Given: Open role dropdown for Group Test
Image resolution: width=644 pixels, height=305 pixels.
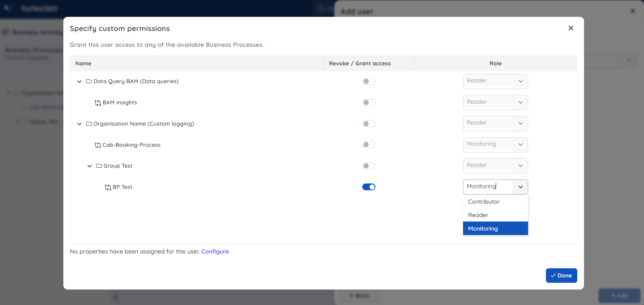Looking at the screenshot, I should click(x=521, y=166).
